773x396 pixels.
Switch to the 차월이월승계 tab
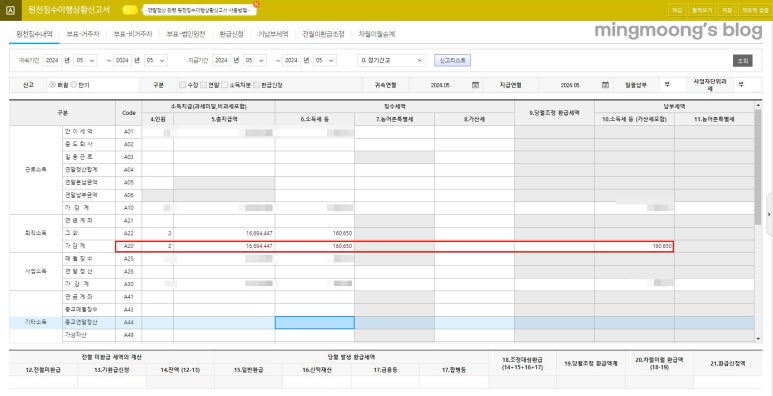pyautogui.click(x=377, y=34)
